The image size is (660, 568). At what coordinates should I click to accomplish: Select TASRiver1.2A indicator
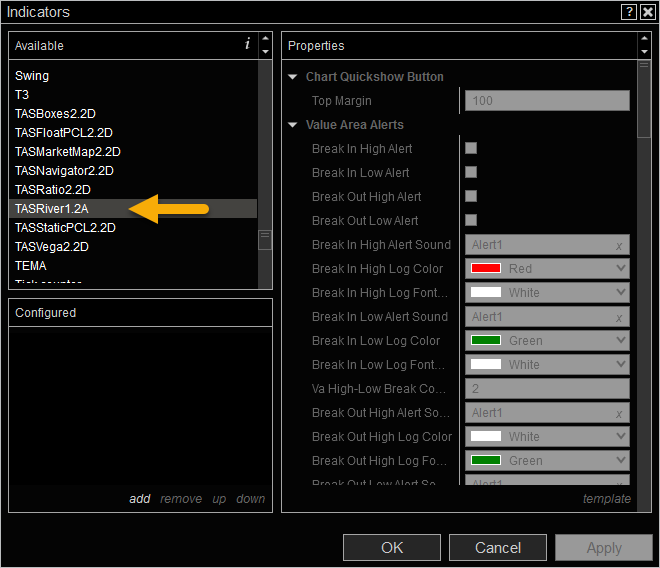(x=133, y=208)
